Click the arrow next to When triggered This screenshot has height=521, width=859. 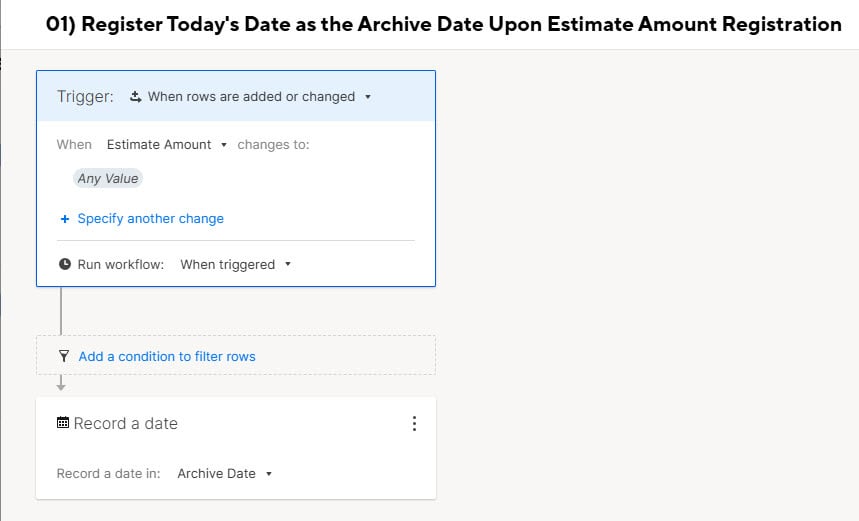click(x=288, y=264)
